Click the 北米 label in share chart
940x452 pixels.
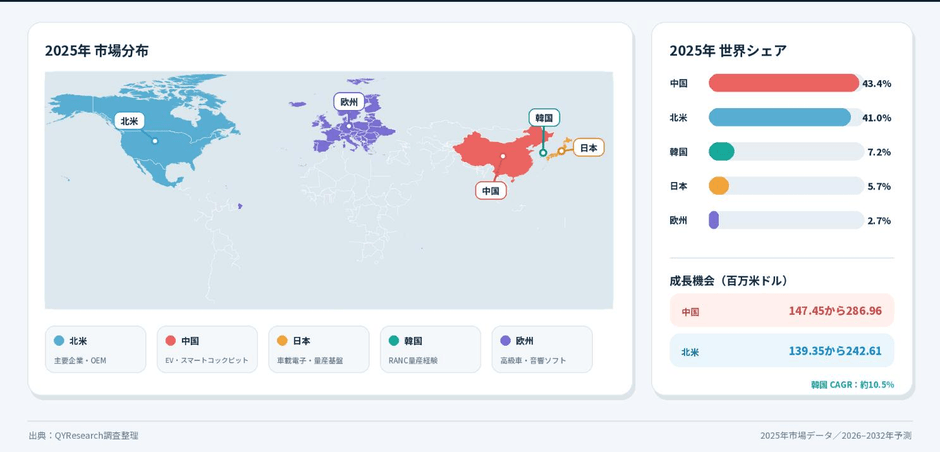679,117
